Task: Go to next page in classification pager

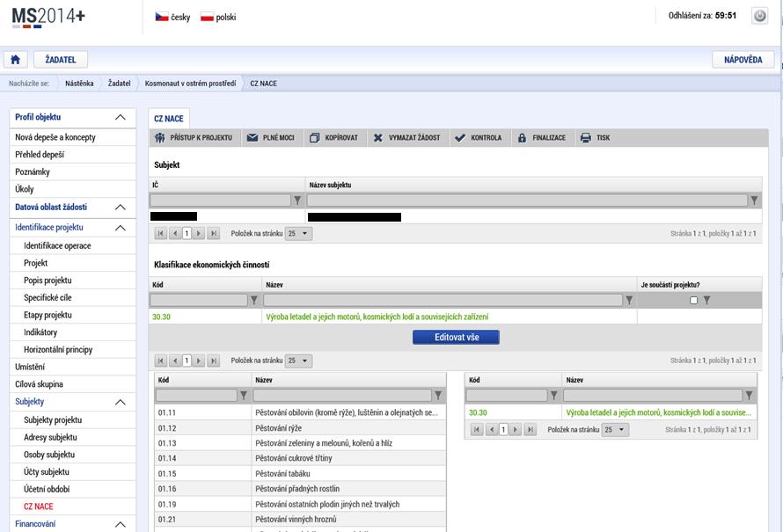Action: (x=199, y=361)
